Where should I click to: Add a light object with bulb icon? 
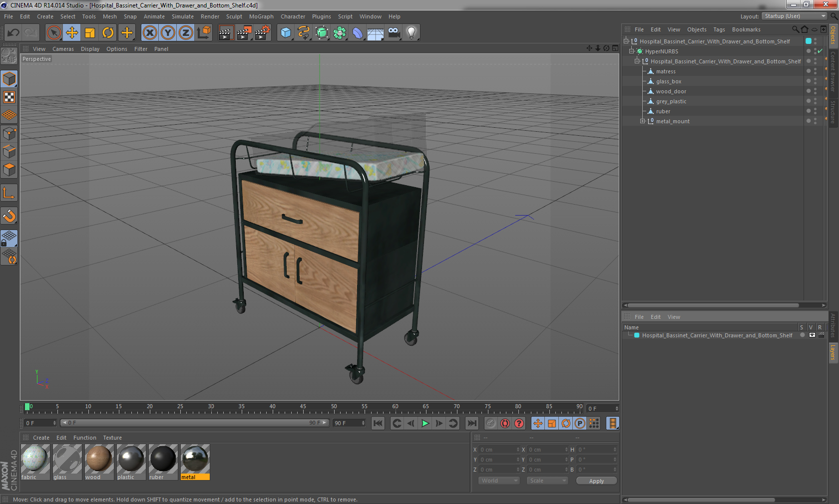tap(412, 33)
